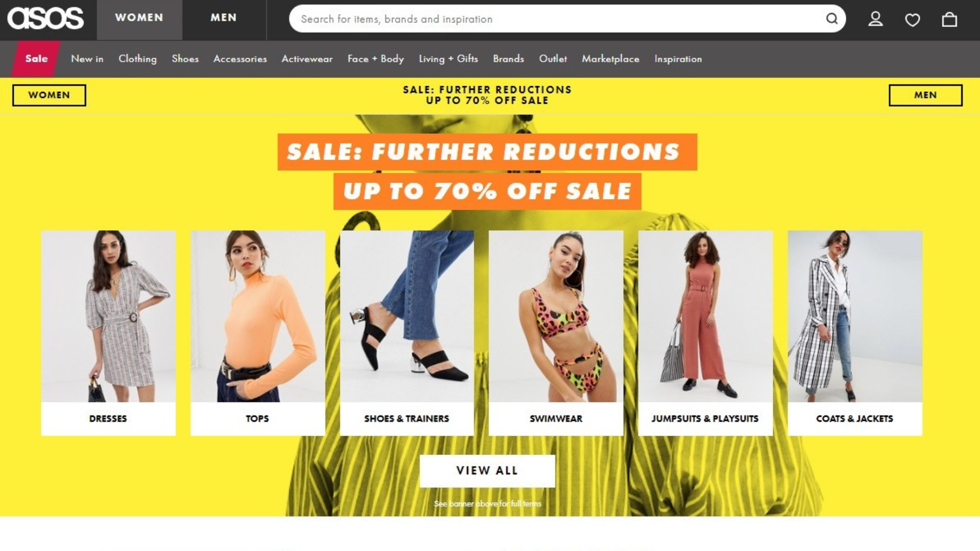This screenshot has height=551, width=980.
Task: Open the Dresses category thumbnail
Action: 108,333
